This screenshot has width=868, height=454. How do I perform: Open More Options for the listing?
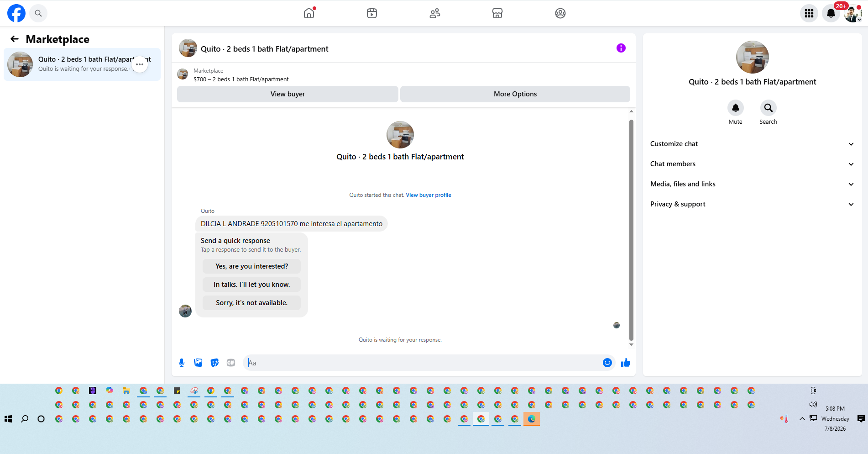(515, 94)
